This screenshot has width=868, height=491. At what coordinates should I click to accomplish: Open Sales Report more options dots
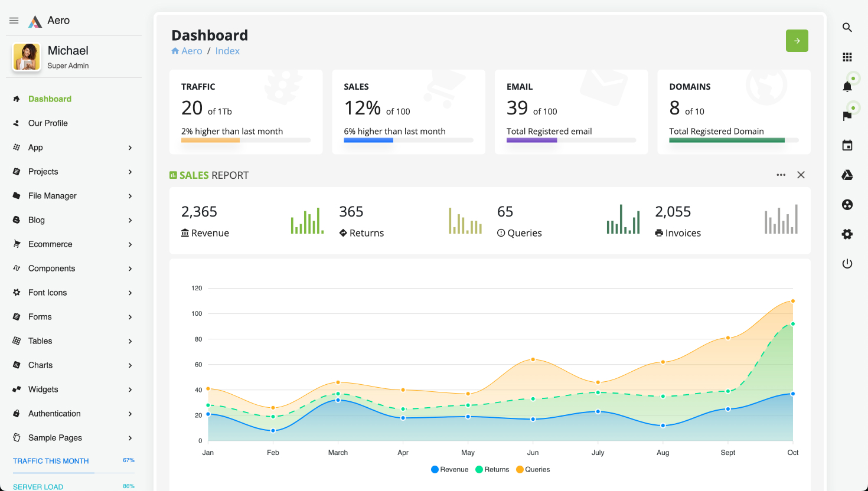click(x=781, y=175)
